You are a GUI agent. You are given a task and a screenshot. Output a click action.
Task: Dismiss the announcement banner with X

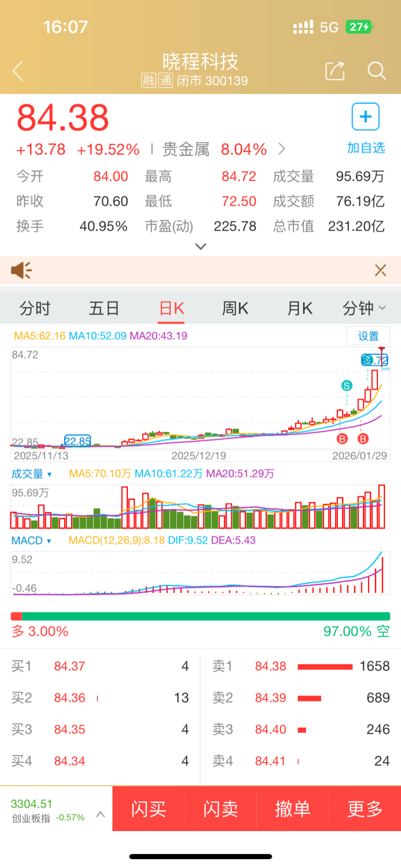pyautogui.click(x=381, y=270)
